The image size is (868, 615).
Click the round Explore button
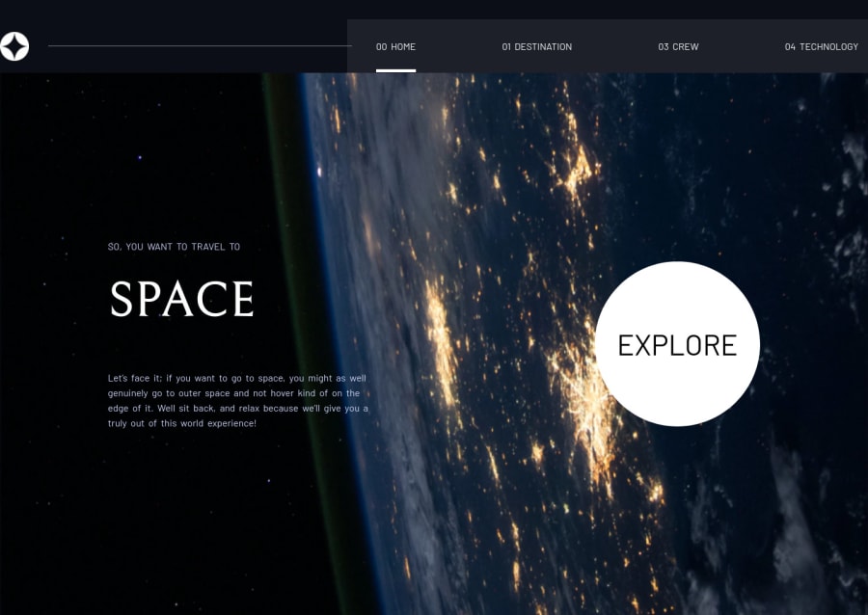(678, 344)
